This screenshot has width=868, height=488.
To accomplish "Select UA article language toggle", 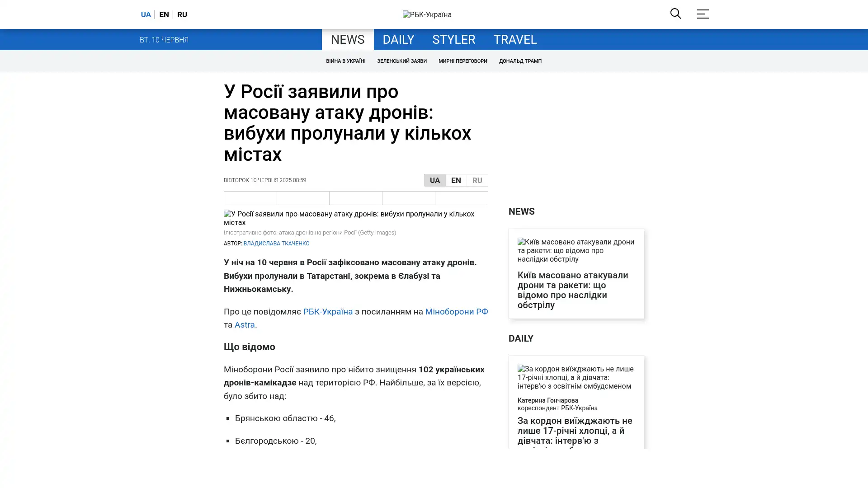I will (434, 180).
